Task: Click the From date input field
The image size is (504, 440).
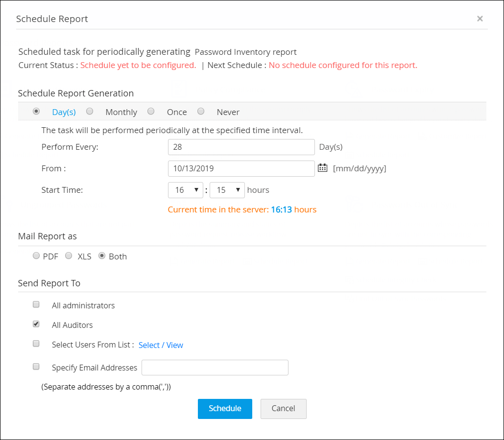Action: point(241,168)
